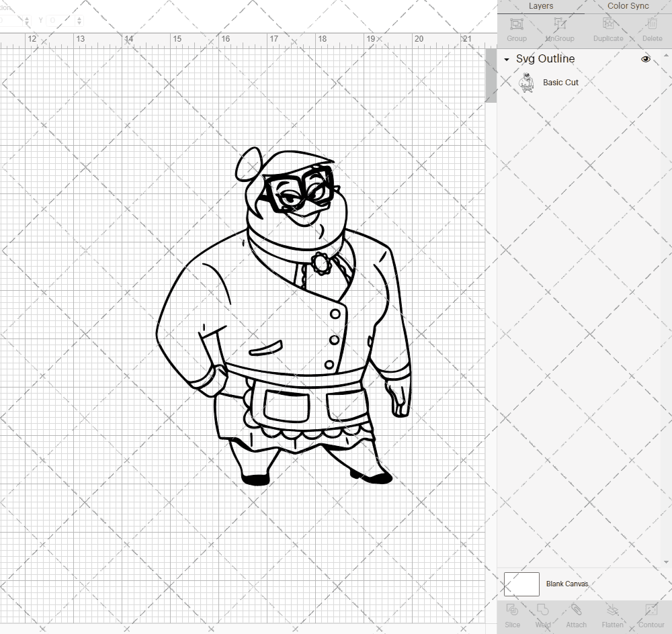The height and width of the screenshot is (634, 672).
Task: Switch to the Color Sync tab
Action: point(628,6)
